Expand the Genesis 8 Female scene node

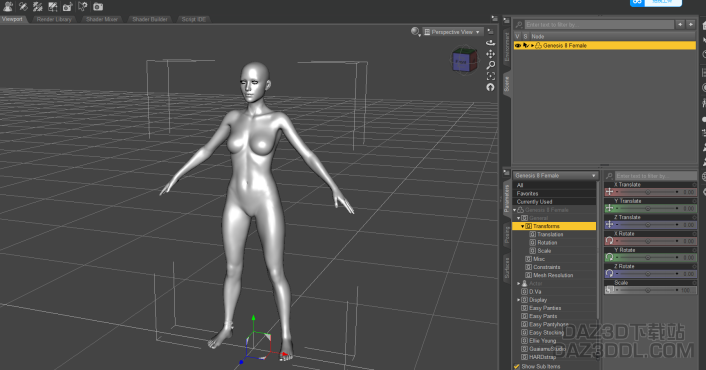coord(532,45)
